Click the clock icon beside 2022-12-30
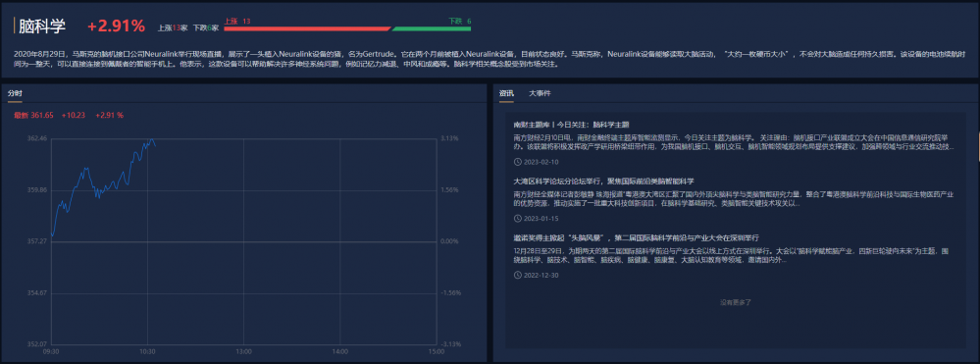 [517, 275]
